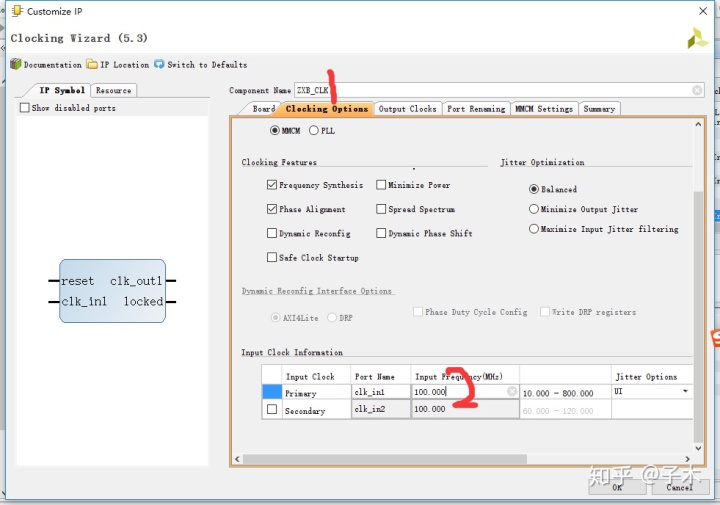Click the '10.000 - 800.000' range text
Image resolution: width=720 pixels, height=505 pixels.
point(558,393)
